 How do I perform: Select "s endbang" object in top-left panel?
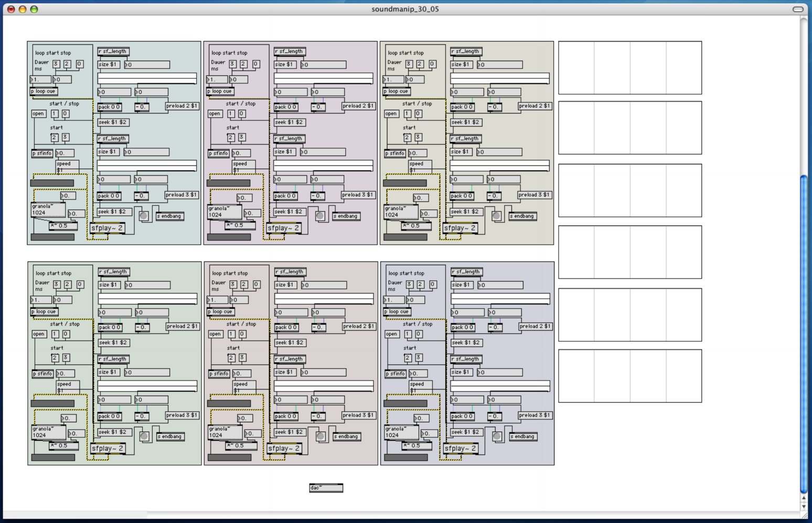(x=170, y=216)
